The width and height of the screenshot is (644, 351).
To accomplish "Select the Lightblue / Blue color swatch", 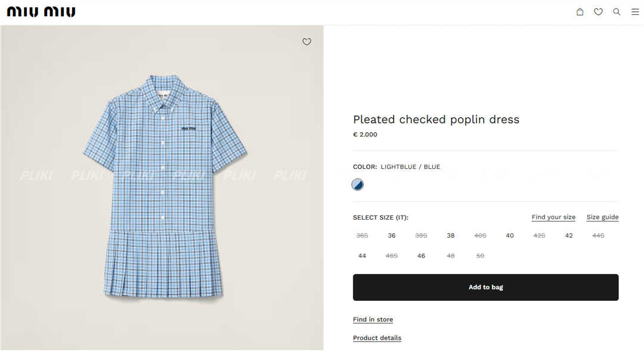I will pyautogui.click(x=358, y=184).
